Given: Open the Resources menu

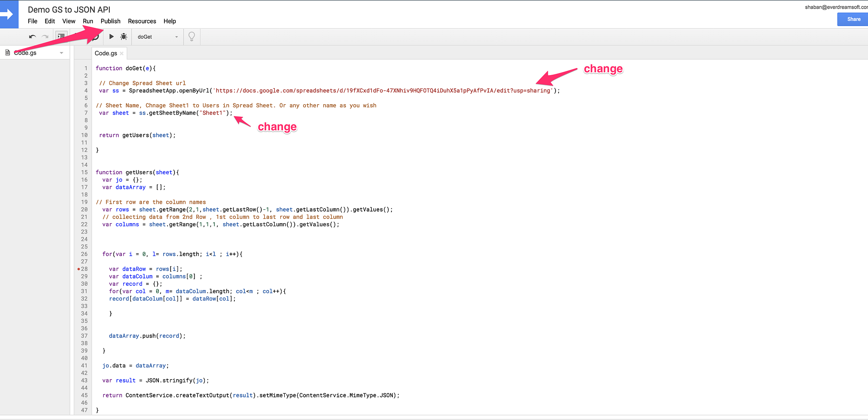Looking at the screenshot, I should (x=142, y=21).
